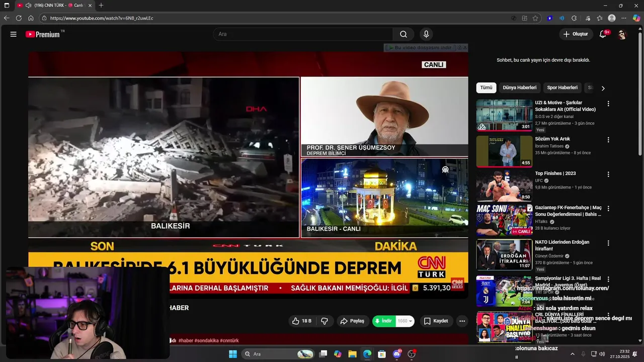This screenshot has height=362, width=644.
Task: Open YouTube notifications bell
Action: (x=603, y=34)
